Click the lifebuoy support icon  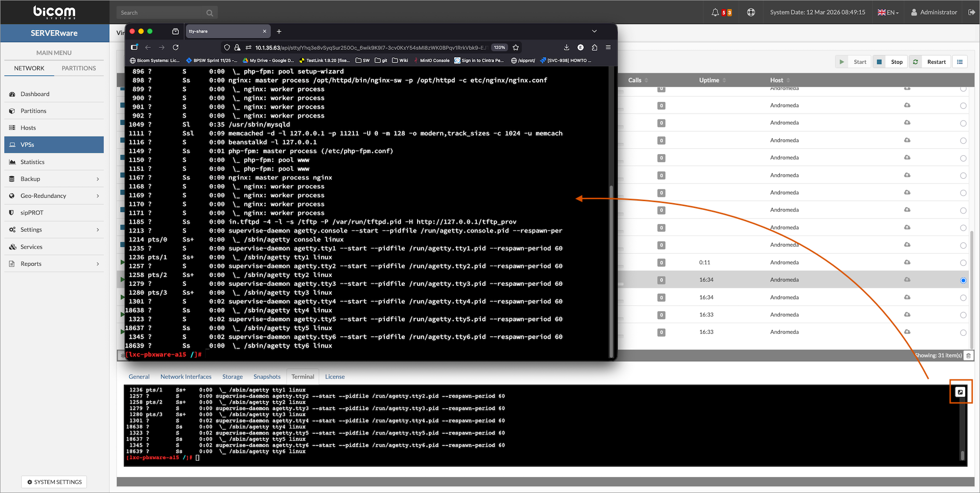tap(751, 12)
